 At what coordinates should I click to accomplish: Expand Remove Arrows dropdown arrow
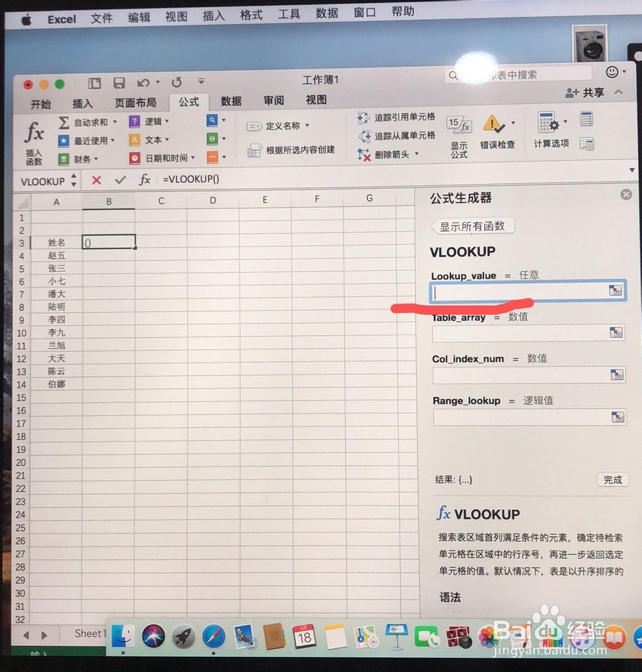tap(417, 154)
